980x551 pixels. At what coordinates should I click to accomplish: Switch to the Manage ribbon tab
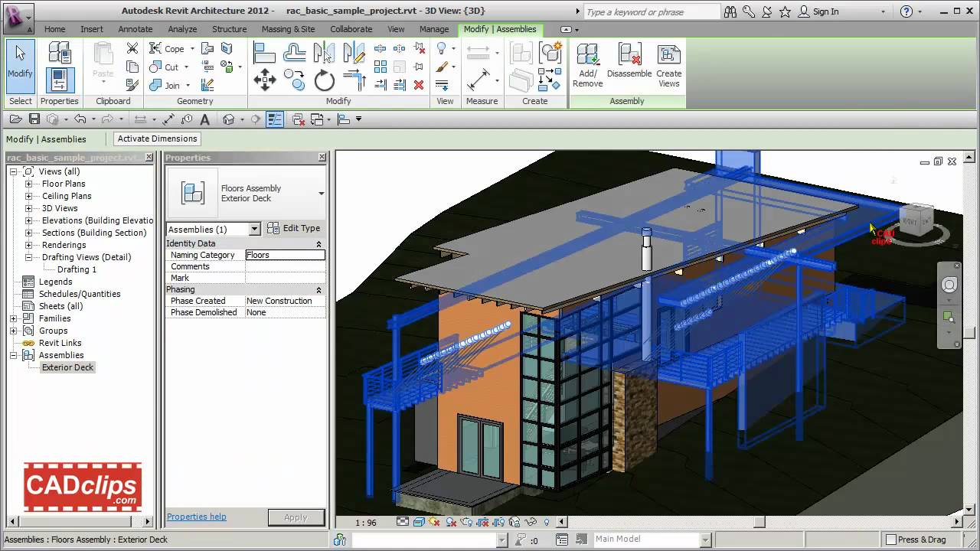coord(433,29)
